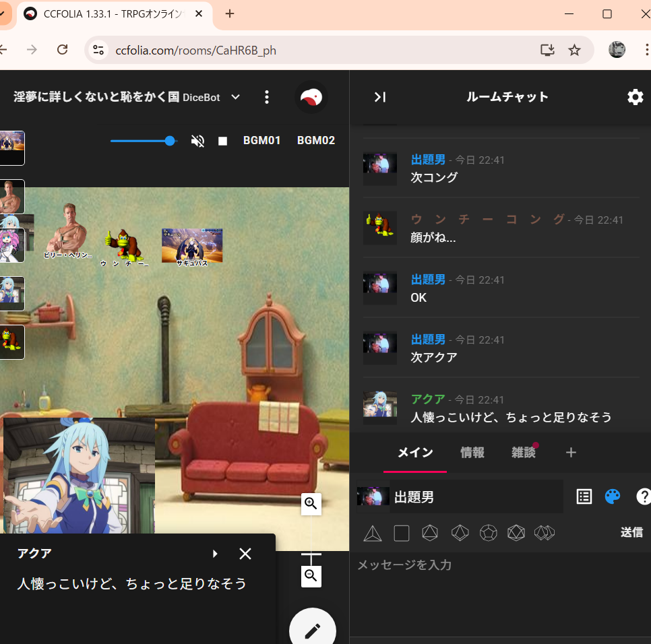Open room chat settings gear

635,97
